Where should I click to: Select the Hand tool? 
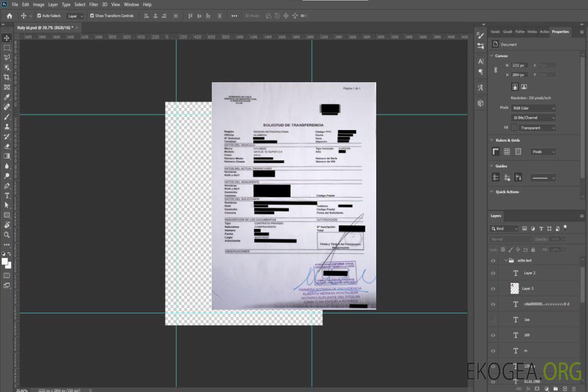(x=7, y=225)
